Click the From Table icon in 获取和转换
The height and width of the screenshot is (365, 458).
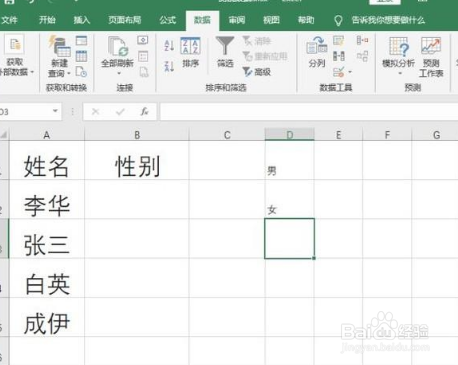click(81, 56)
